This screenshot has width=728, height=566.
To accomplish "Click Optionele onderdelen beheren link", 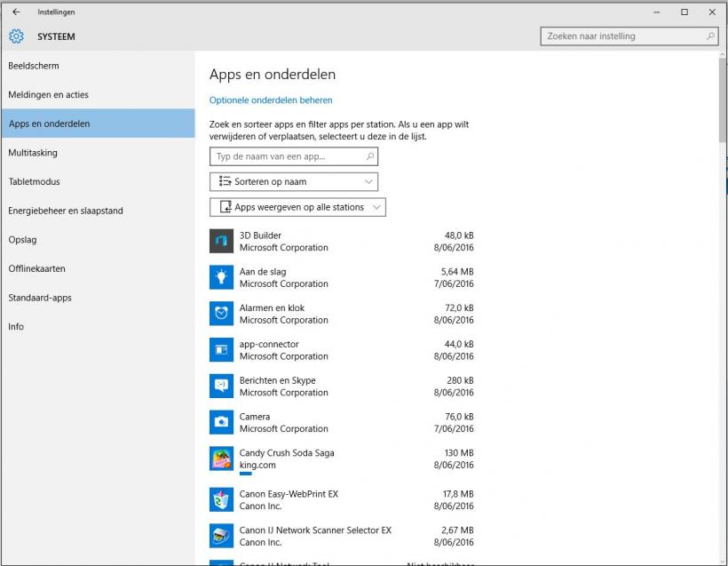I will tap(271, 100).
